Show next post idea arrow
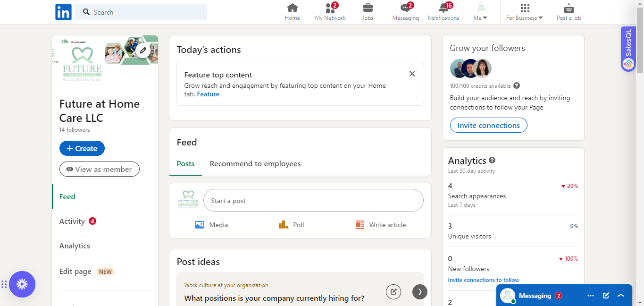This screenshot has height=306, width=644. 419,292
